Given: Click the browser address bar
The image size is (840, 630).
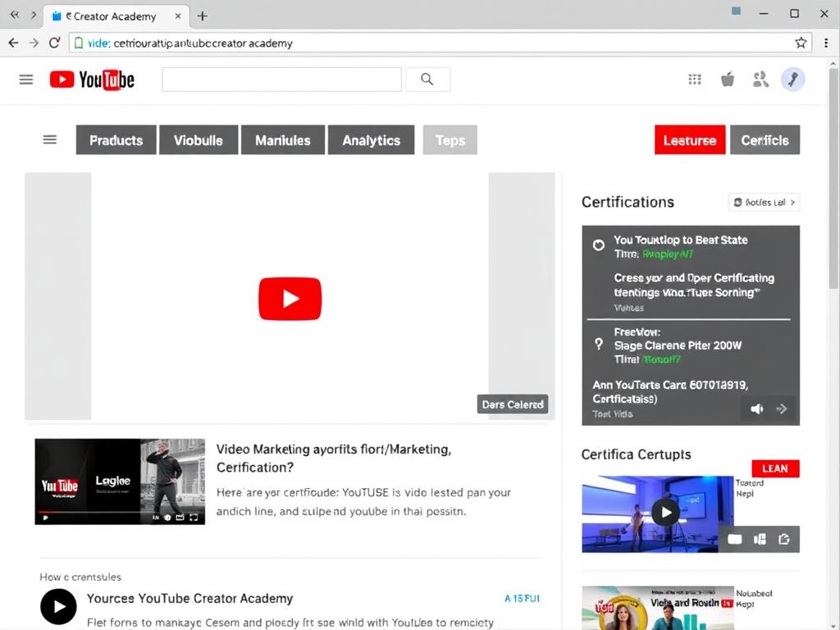Looking at the screenshot, I should click(440, 43).
